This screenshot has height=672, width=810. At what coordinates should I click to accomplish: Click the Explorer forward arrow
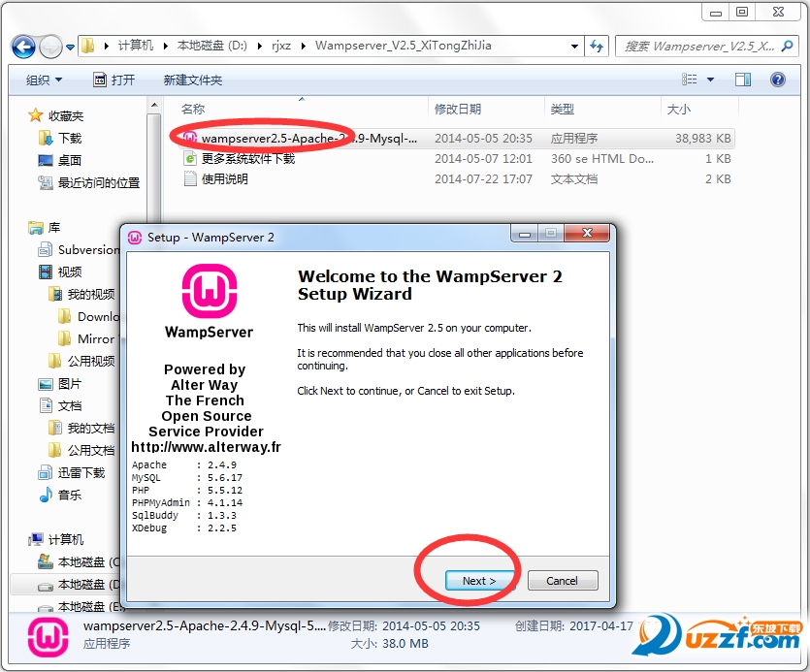point(50,47)
